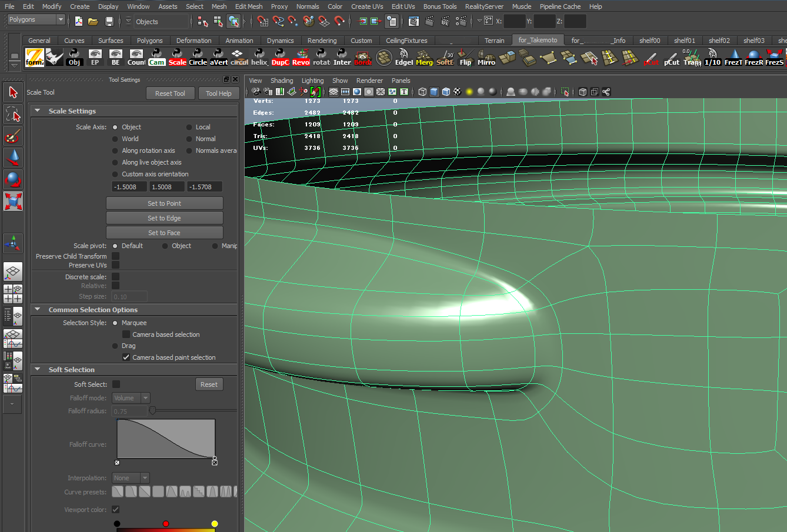787x532 pixels.
Task: Click the Merg shelf icon
Action: pos(424,57)
